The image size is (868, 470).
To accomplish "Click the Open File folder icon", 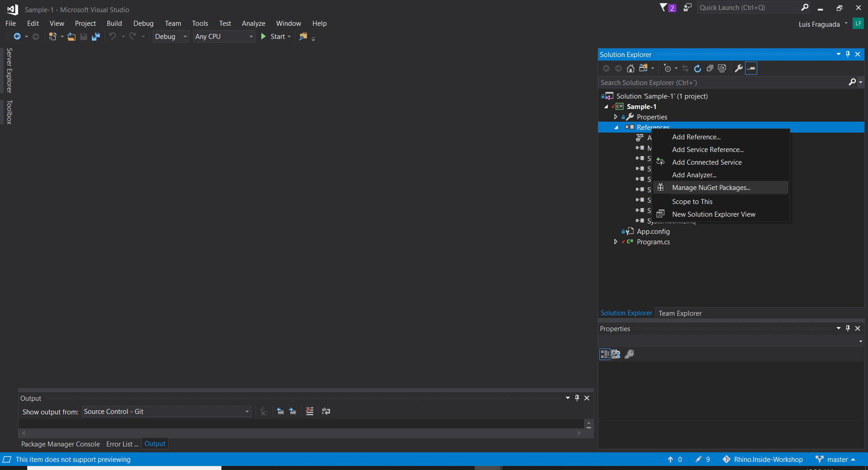I will coord(71,37).
